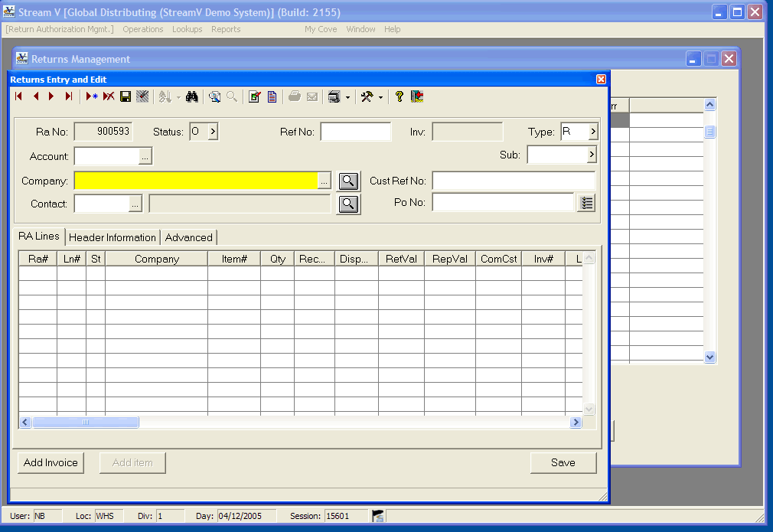Screen dimensions: 773x532
Task: Open help via yellow question mark
Action: pos(400,96)
